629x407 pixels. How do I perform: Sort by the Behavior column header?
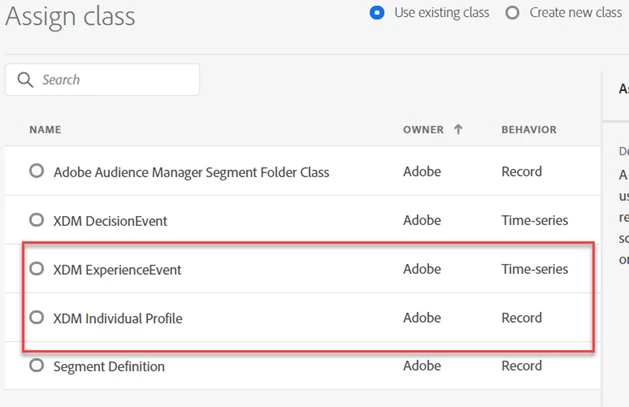pos(529,130)
